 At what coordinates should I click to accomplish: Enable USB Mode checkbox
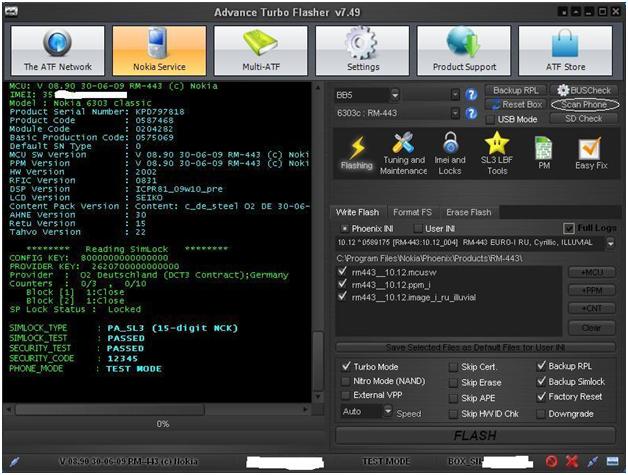pos(490,119)
